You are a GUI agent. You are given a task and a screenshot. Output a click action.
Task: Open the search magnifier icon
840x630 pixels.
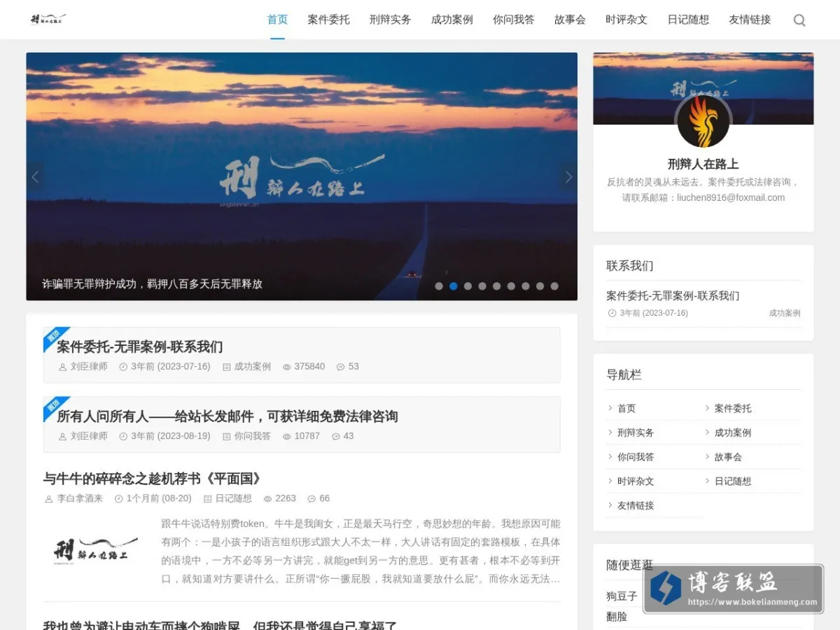[799, 20]
